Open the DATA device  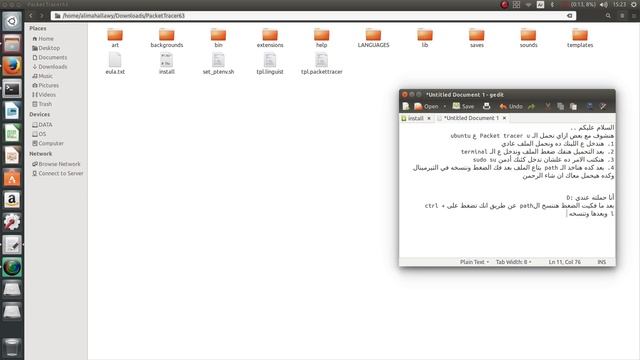[42, 124]
